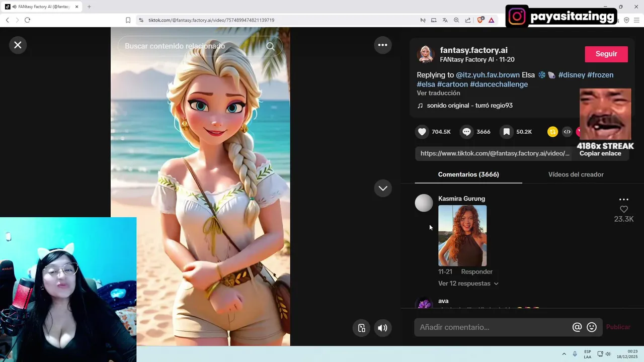Click the microphone icon in the system tray
The width and height of the screenshot is (644, 362).
coord(575,354)
